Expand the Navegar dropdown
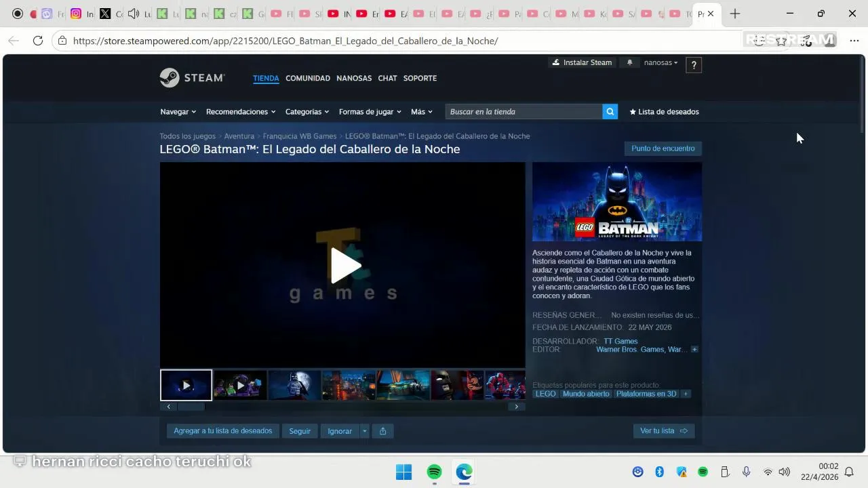Screen dimensions: 868x488 178,112
